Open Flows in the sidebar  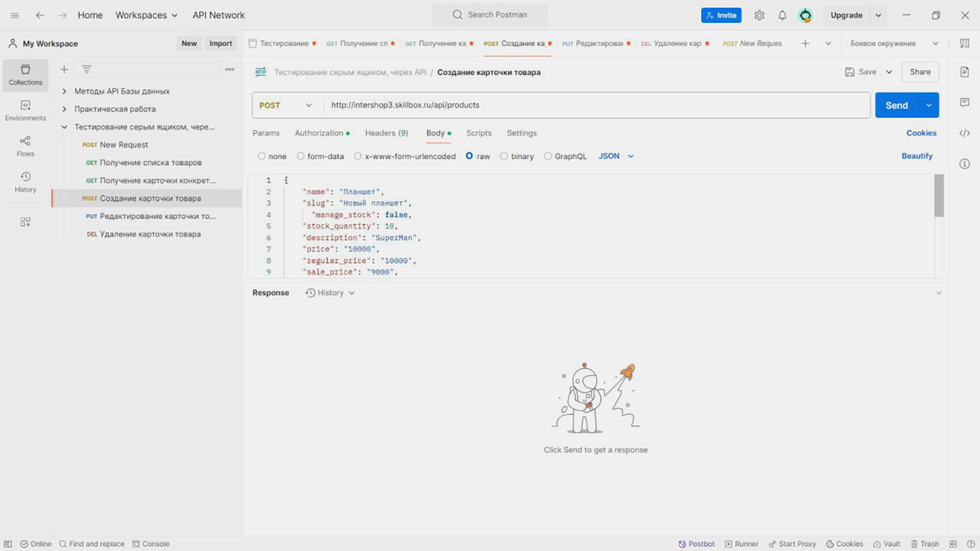point(25,146)
